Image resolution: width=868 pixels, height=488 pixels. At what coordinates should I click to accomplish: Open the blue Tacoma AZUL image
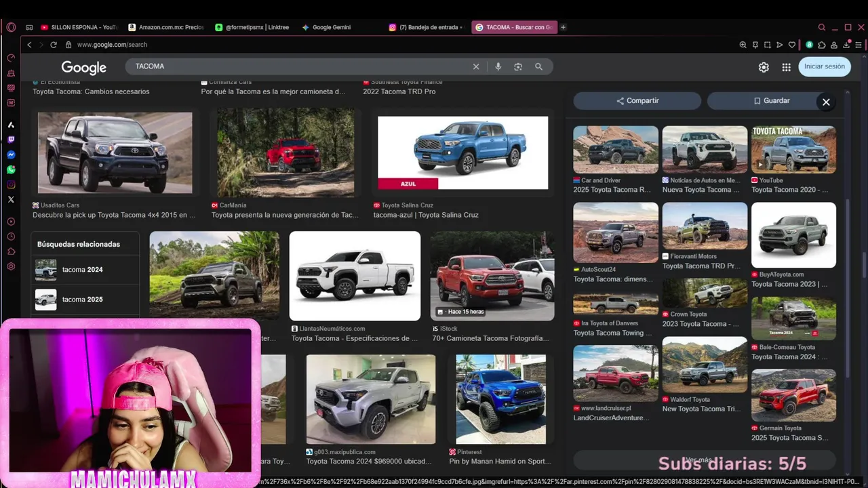click(x=462, y=152)
